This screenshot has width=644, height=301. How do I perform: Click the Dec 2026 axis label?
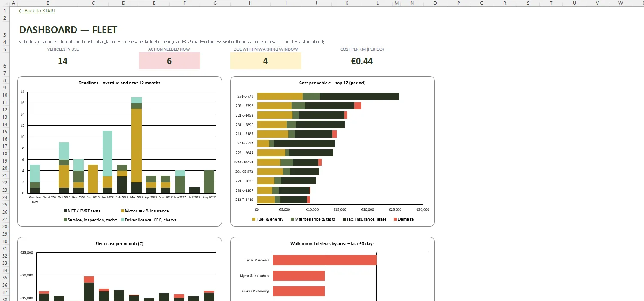pos(93,197)
